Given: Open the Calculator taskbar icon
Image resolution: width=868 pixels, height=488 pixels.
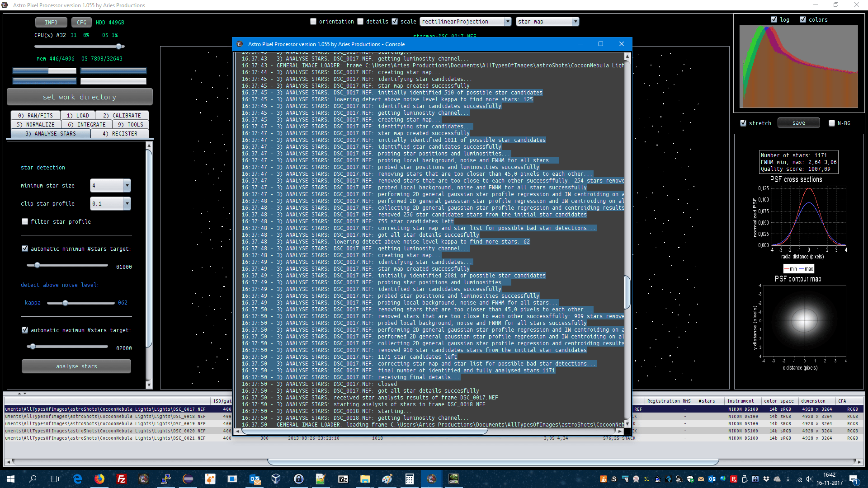Looking at the screenshot, I should 409,479.
